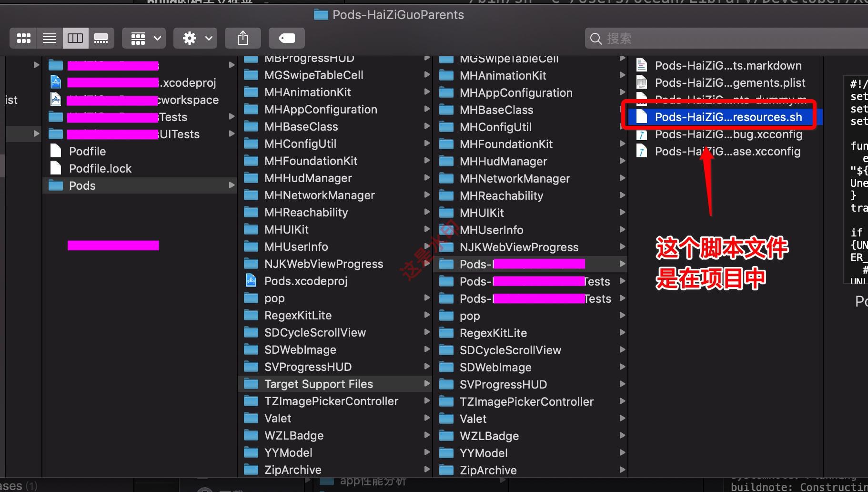Select the UITests folder
This screenshot has width=868, height=492.
point(141,134)
